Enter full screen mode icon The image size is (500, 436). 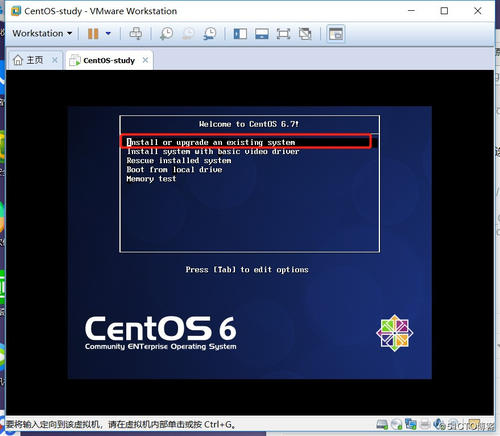(x=283, y=34)
